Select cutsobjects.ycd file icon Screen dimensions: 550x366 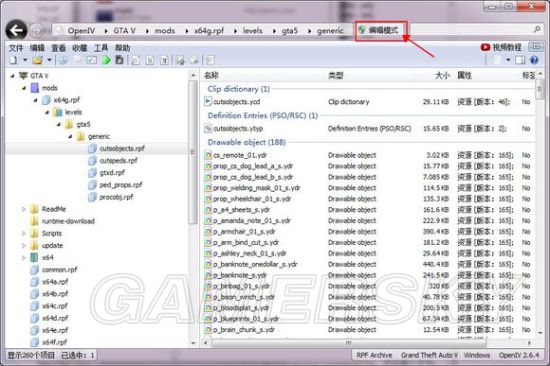pos(208,102)
